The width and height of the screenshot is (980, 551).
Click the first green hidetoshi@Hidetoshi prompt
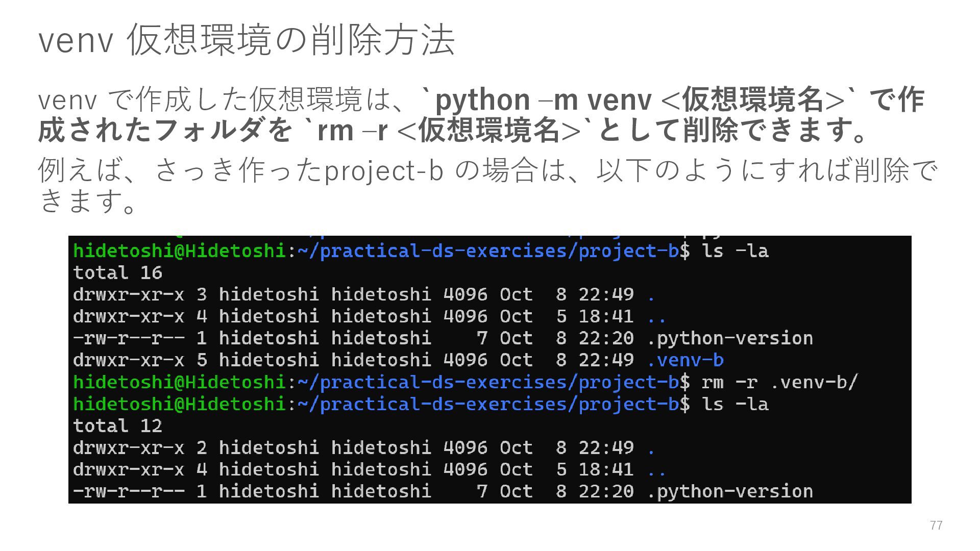179,251
